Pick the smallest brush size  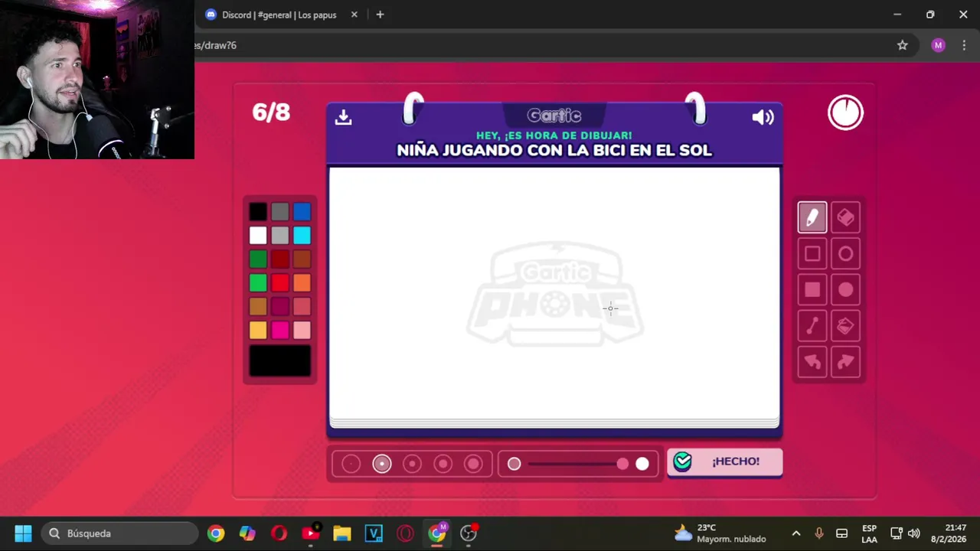351,464
